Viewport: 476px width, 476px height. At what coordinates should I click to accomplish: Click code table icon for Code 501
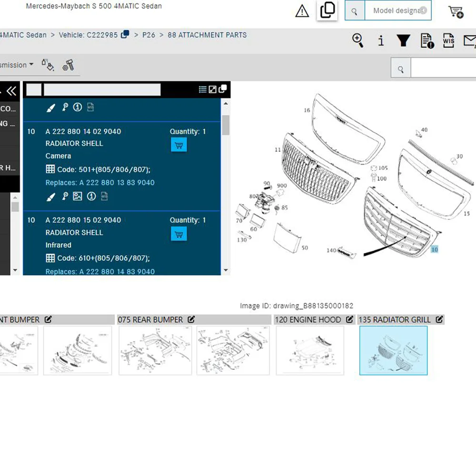click(x=50, y=169)
